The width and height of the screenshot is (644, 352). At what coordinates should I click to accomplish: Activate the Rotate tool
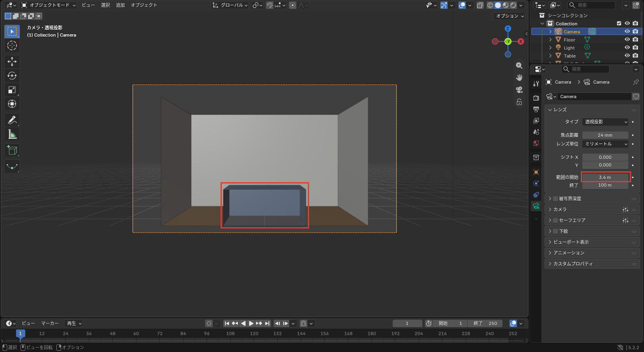tap(12, 76)
